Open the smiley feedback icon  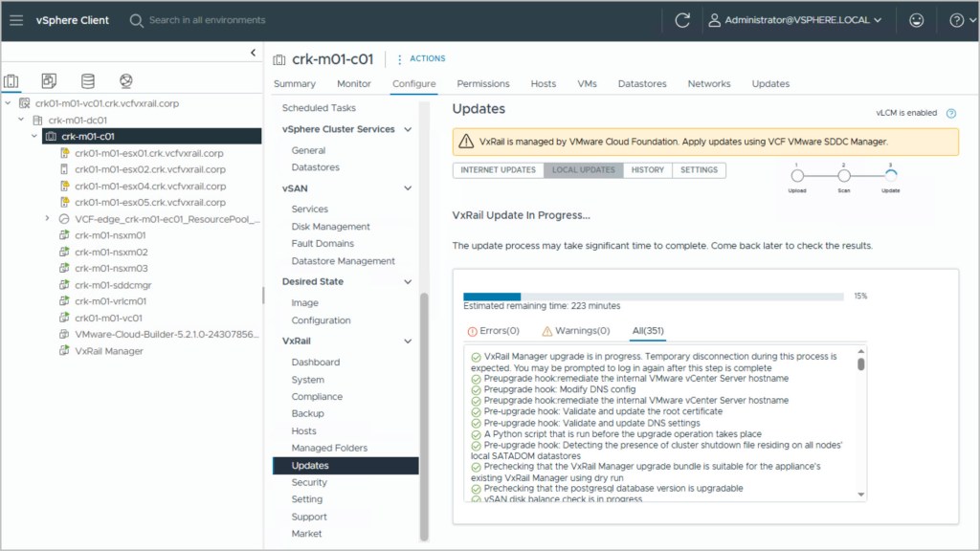917,20
